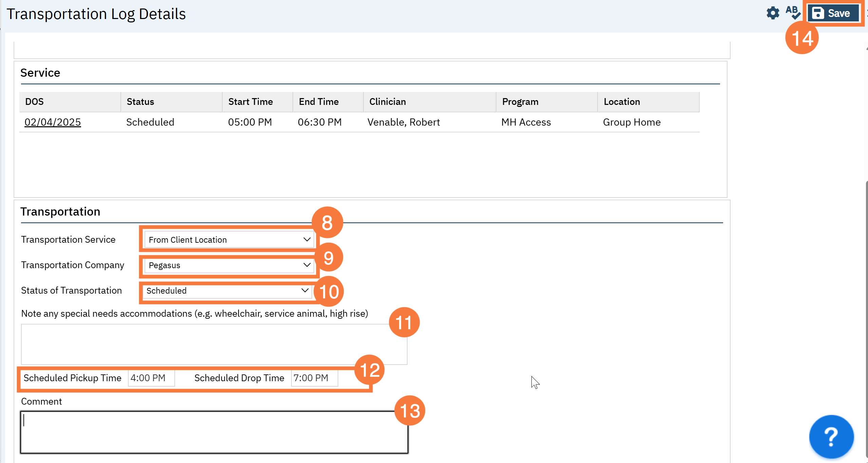Open the settings gear icon

coord(773,13)
